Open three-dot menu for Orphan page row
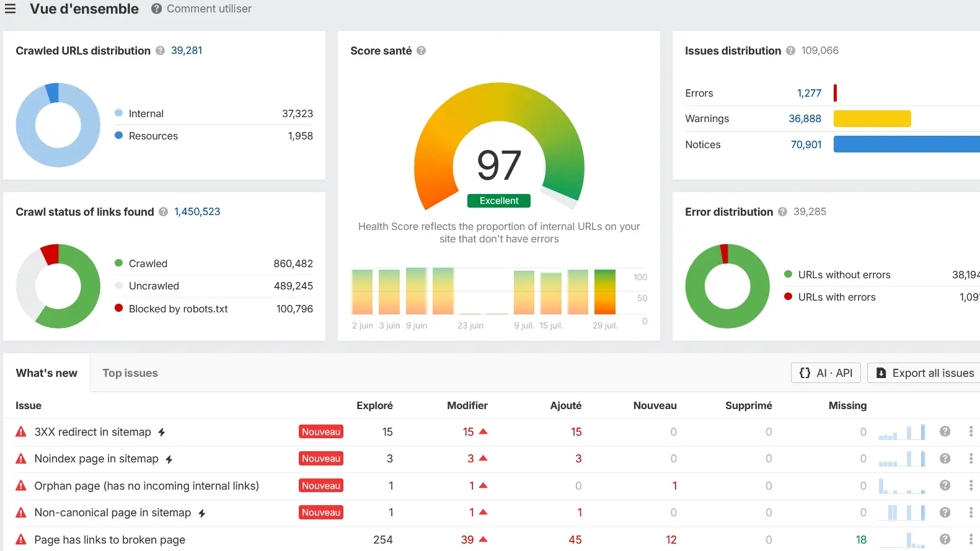The height and width of the screenshot is (551, 980). coord(971,485)
